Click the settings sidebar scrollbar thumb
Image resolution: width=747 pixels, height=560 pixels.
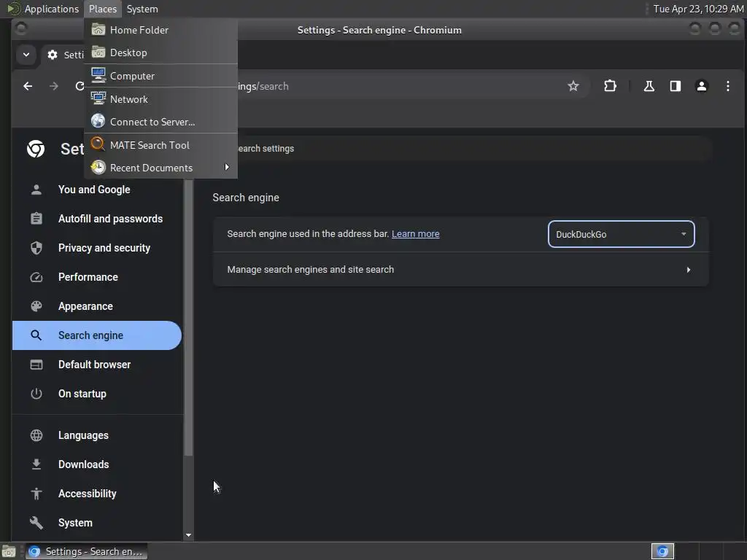[x=189, y=318]
